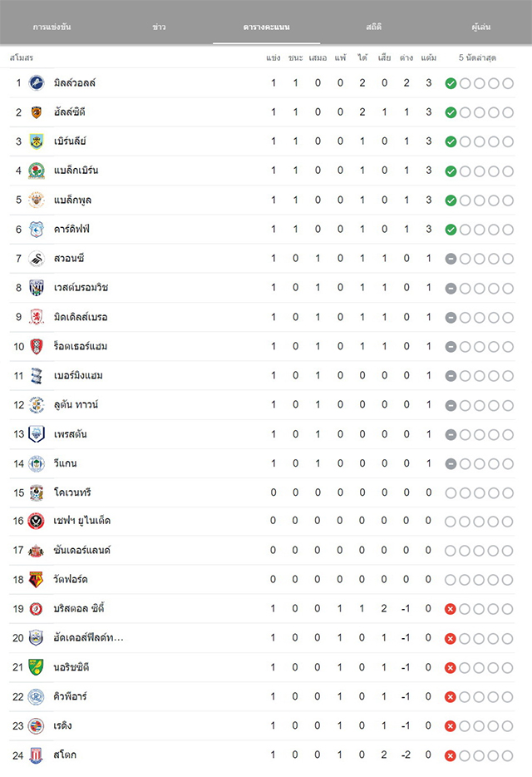Screen dimensions: 532x777
Task: Click green win indicator for มิลล์วอลล์
Action: 451,83
